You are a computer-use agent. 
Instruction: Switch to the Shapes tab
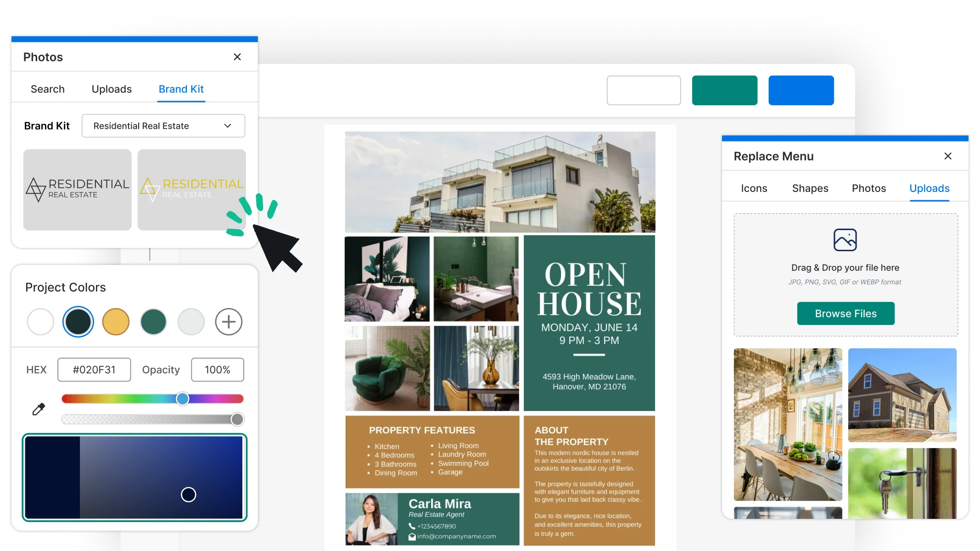pos(810,188)
